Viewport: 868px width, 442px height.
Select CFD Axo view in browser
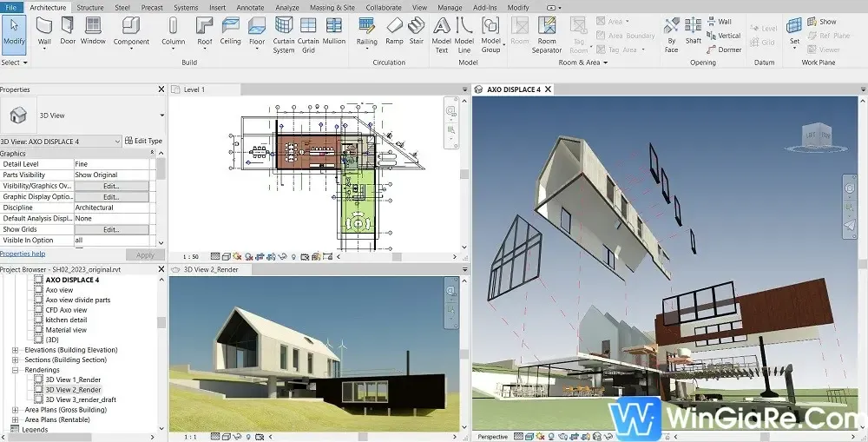click(66, 310)
